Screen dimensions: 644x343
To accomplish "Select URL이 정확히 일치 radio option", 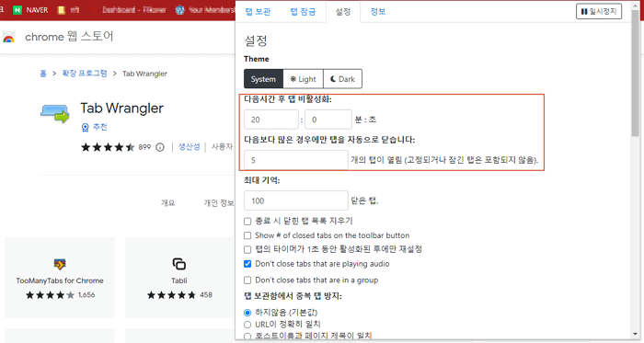I will tap(247, 325).
